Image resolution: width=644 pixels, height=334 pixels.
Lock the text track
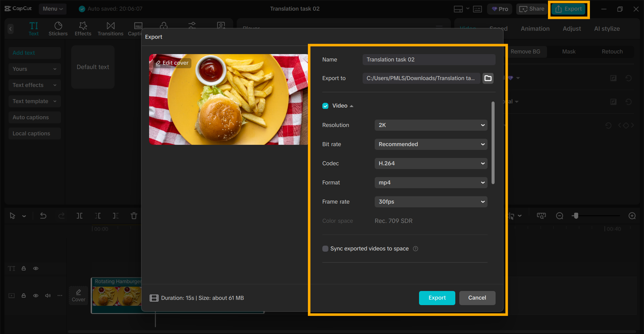click(24, 268)
